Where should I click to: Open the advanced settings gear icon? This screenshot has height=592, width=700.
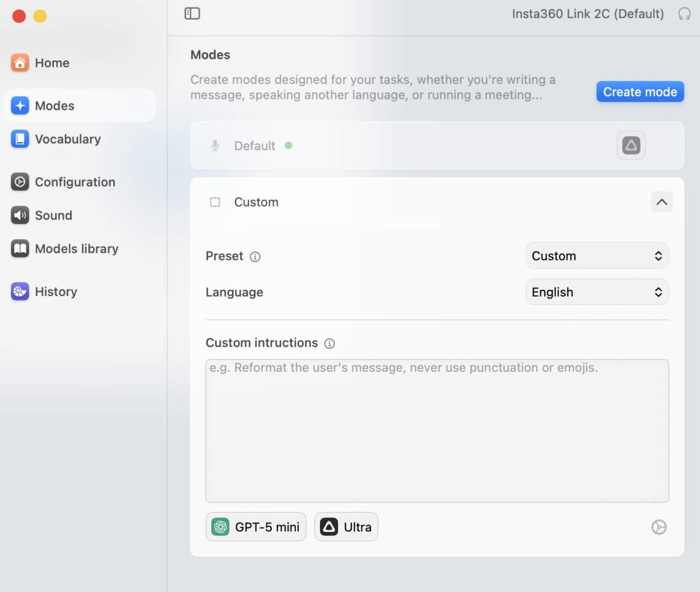point(659,527)
